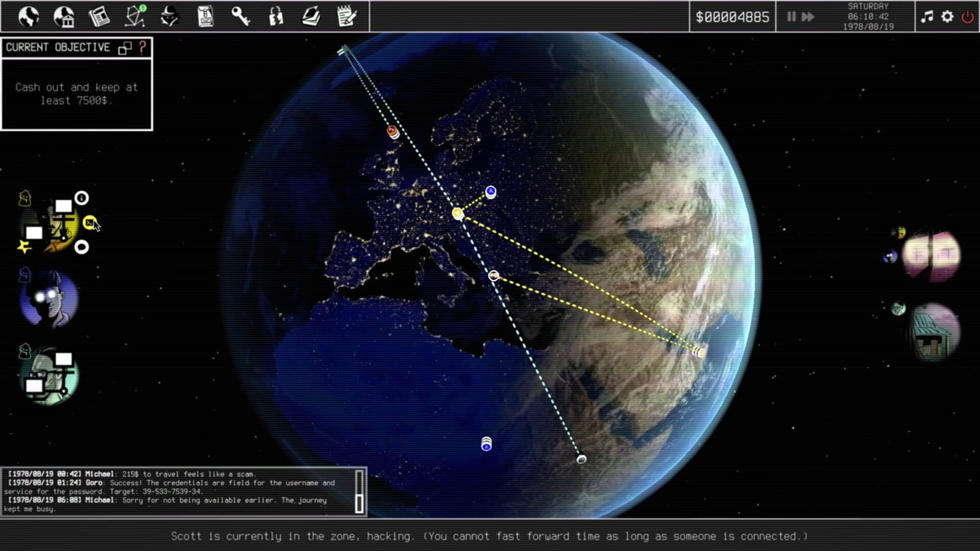Open the notepad
Viewport: 980px width, 551px height.
point(347,17)
